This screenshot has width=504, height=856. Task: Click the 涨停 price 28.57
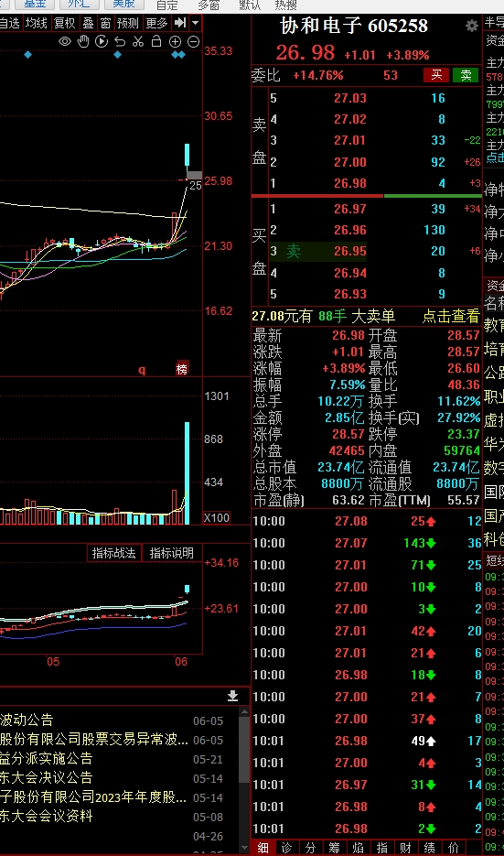coord(349,435)
